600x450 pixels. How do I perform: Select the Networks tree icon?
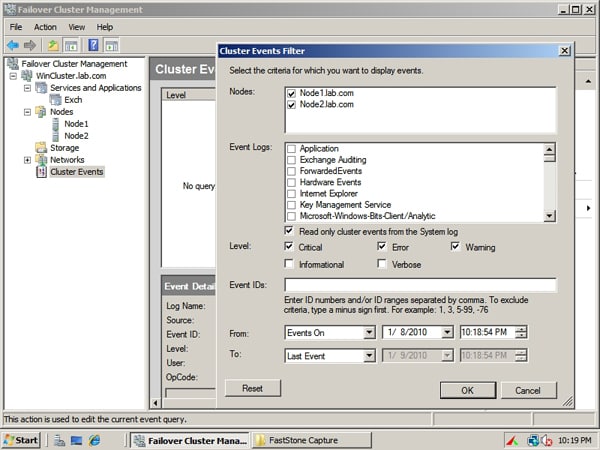[x=41, y=160]
